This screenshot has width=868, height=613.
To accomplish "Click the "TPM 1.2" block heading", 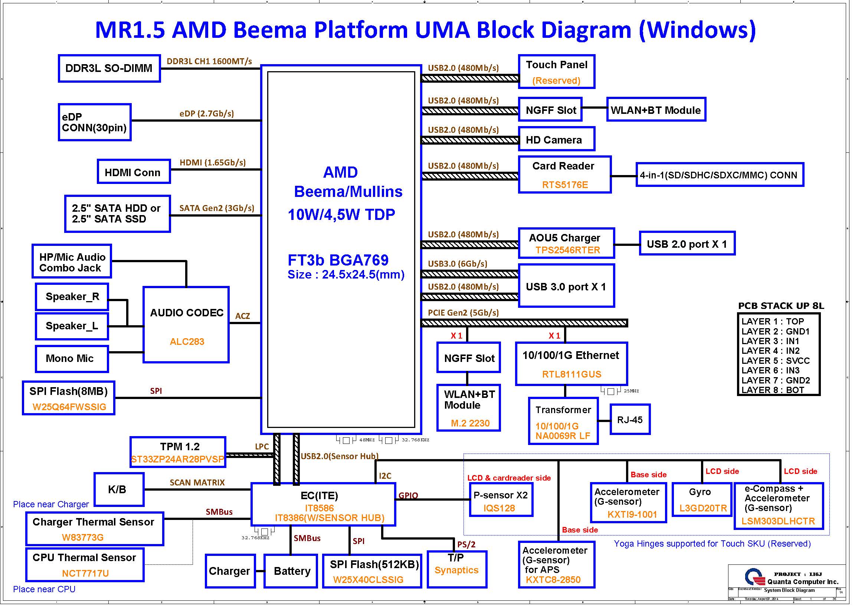I will coord(180,447).
